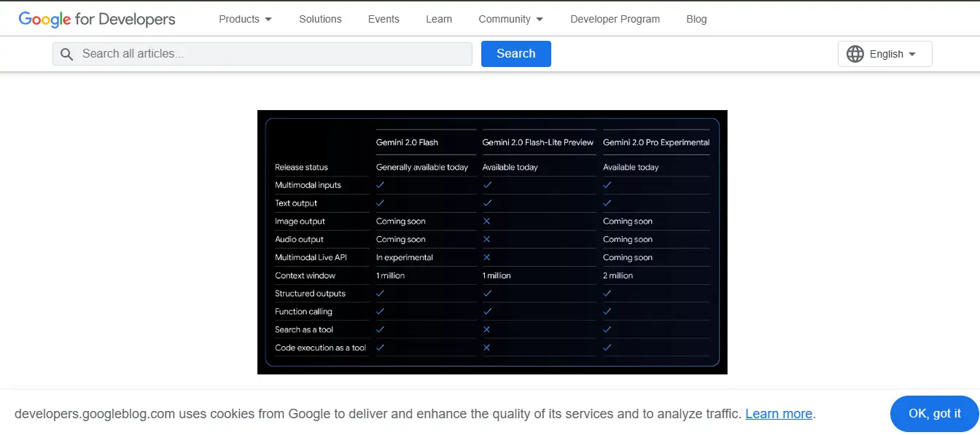
Task: Expand the Community dropdown menu
Action: coord(511,19)
